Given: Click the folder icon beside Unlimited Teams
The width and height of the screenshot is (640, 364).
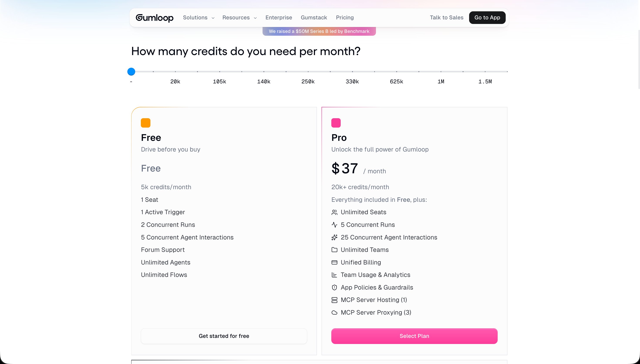Looking at the screenshot, I should [x=334, y=250].
